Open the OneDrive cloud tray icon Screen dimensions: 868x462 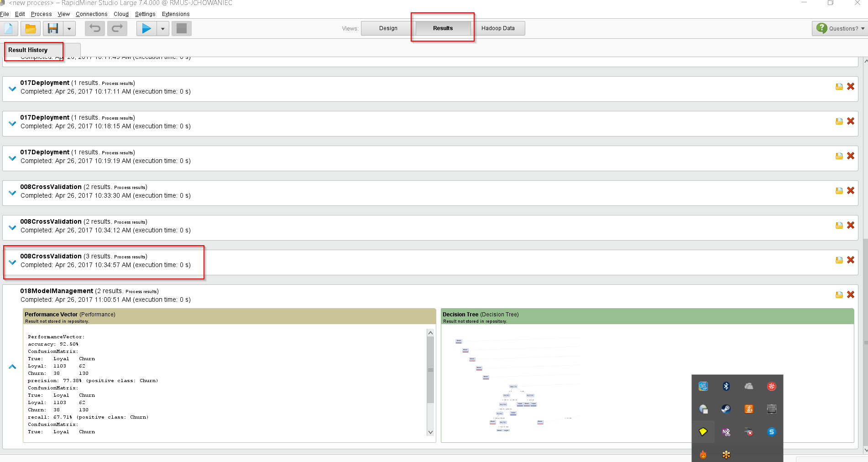tap(749, 386)
